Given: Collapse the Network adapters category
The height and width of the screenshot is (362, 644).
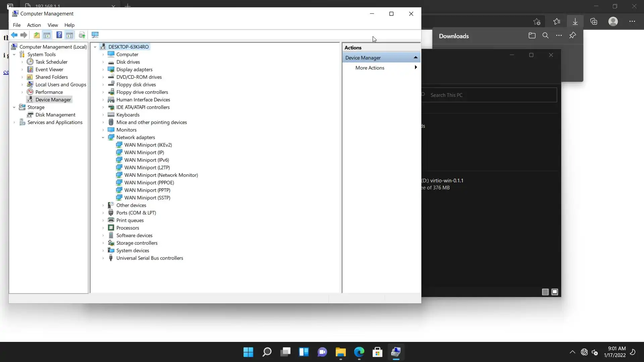Looking at the screenshot, I should point(103,137).
